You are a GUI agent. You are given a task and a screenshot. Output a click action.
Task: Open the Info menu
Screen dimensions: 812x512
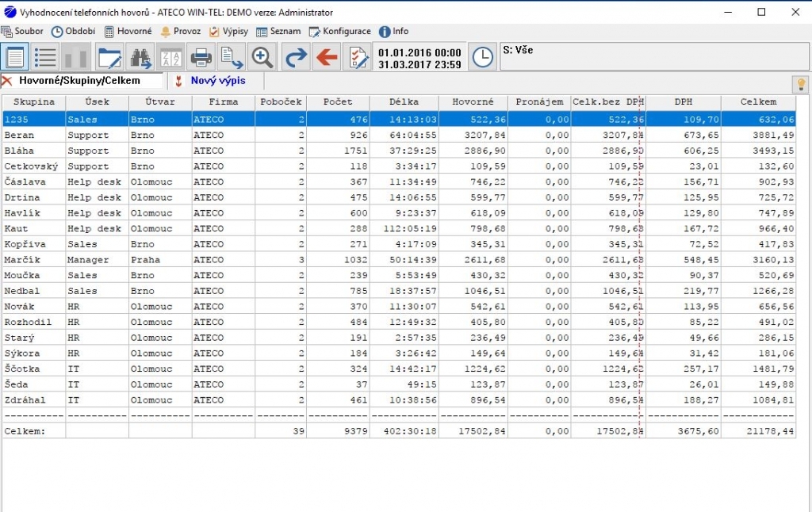point(393,31)
